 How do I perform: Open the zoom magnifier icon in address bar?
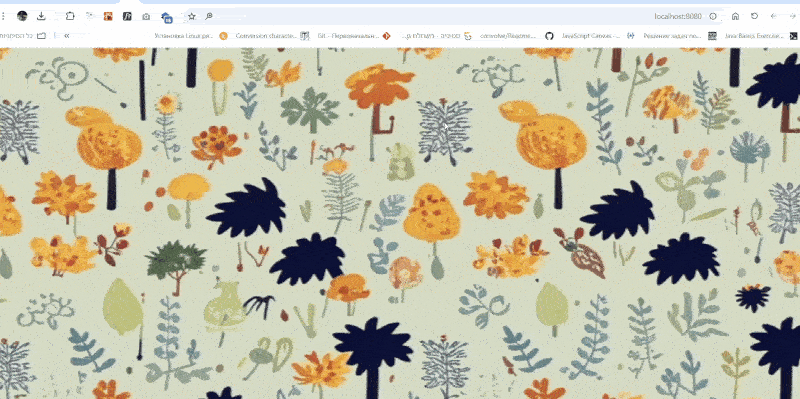pyautogui.click(x=209, y=16)
